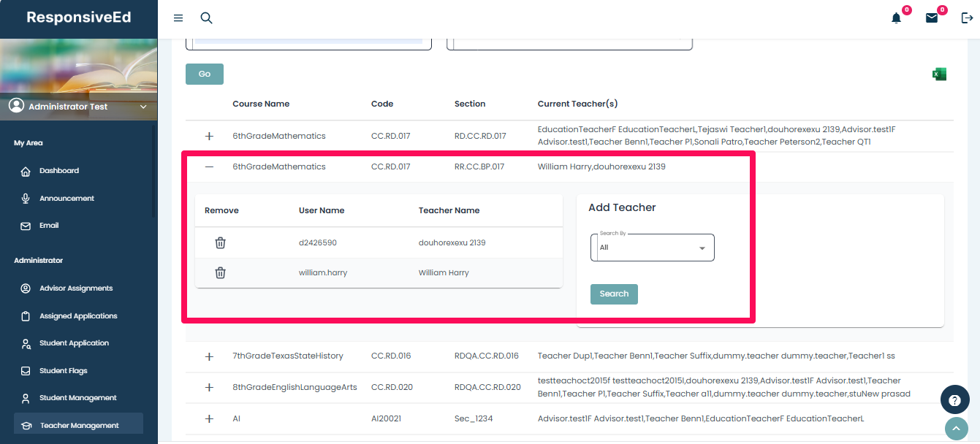Export list with Excel icon

(x=939, y=74)
